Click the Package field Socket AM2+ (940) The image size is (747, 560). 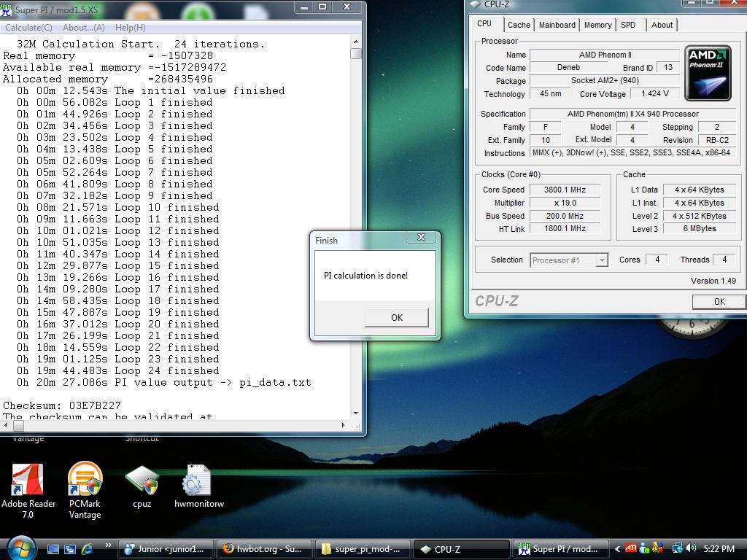(605, 80)
